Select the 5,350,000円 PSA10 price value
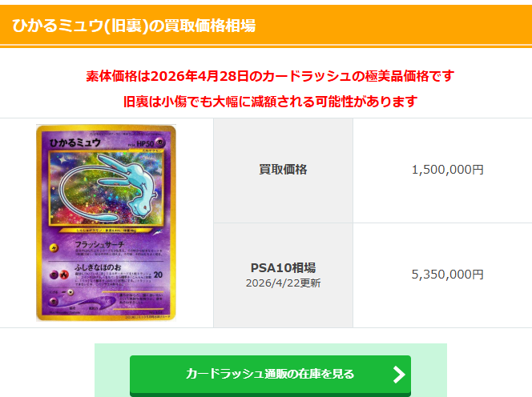Viewport: 532px width, 397px height. (447, 275)
